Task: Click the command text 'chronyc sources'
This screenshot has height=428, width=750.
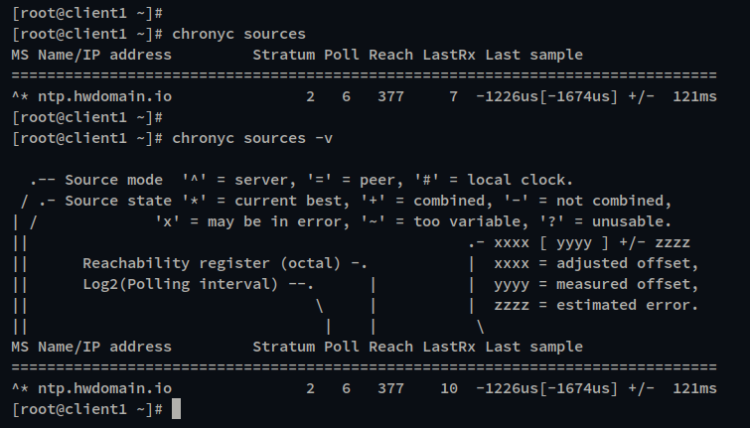Action: tap(239, 34)
